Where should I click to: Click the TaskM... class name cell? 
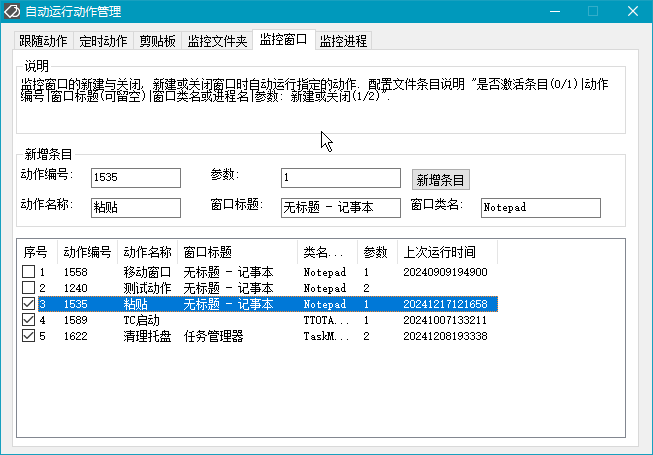[x=326, y=336]
